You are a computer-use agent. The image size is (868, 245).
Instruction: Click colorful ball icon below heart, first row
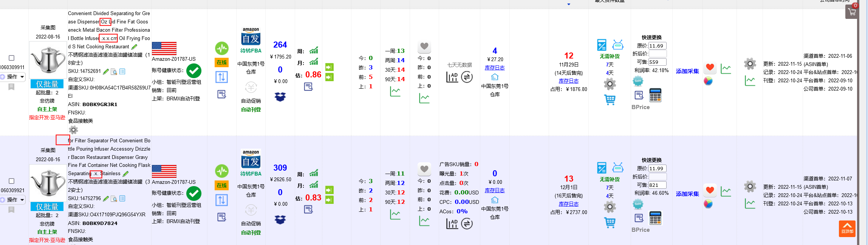708,81
